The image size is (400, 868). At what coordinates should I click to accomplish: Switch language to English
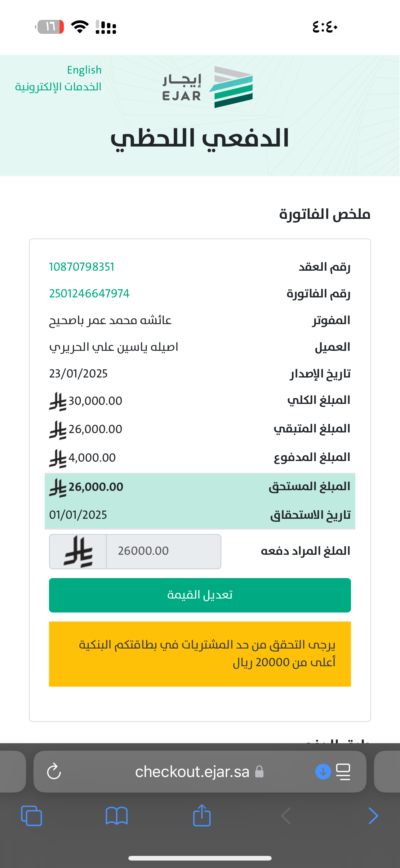point(84,70)
